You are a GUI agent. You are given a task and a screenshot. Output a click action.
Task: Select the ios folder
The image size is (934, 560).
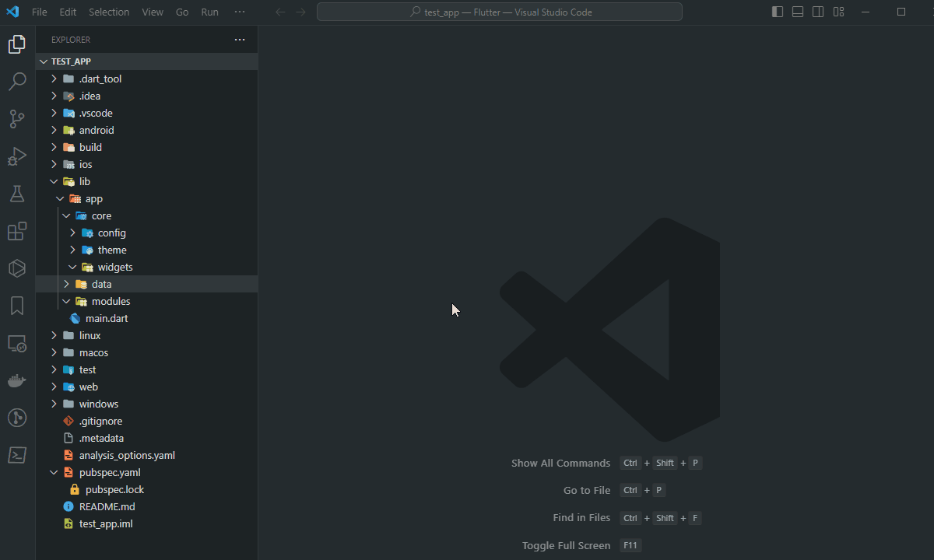click(146, 164)
